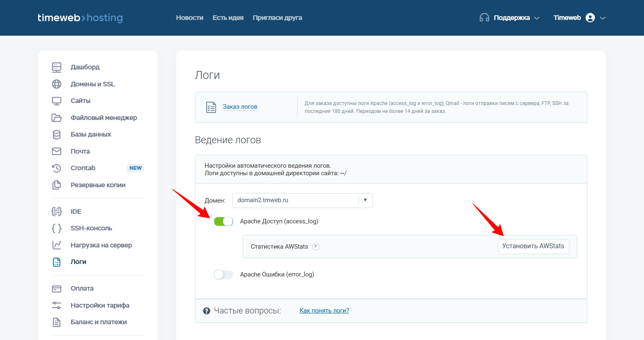Open the Новости menu item
This screenshot has width=644, height=340.
click(189, 18)
